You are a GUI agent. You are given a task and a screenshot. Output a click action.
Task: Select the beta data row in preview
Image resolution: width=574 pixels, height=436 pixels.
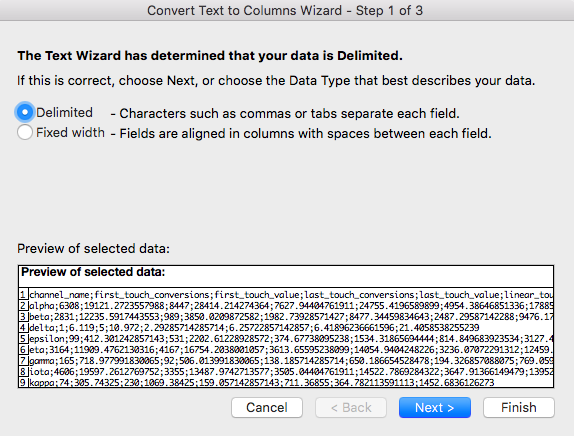coord(286,316)
